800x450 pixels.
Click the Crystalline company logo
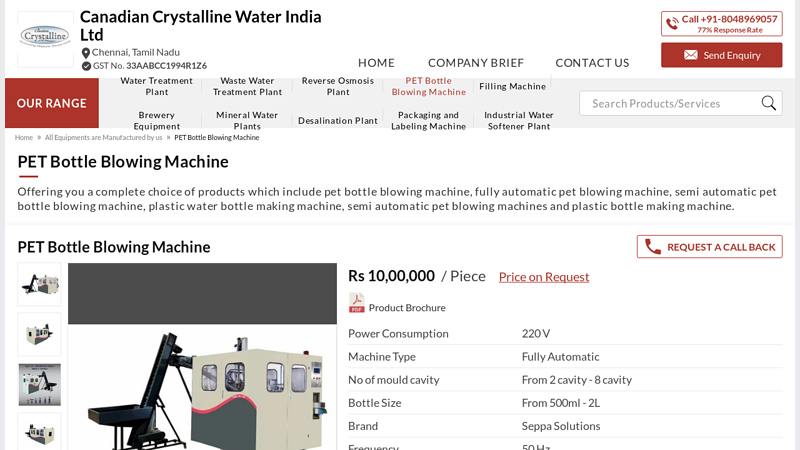45,37
